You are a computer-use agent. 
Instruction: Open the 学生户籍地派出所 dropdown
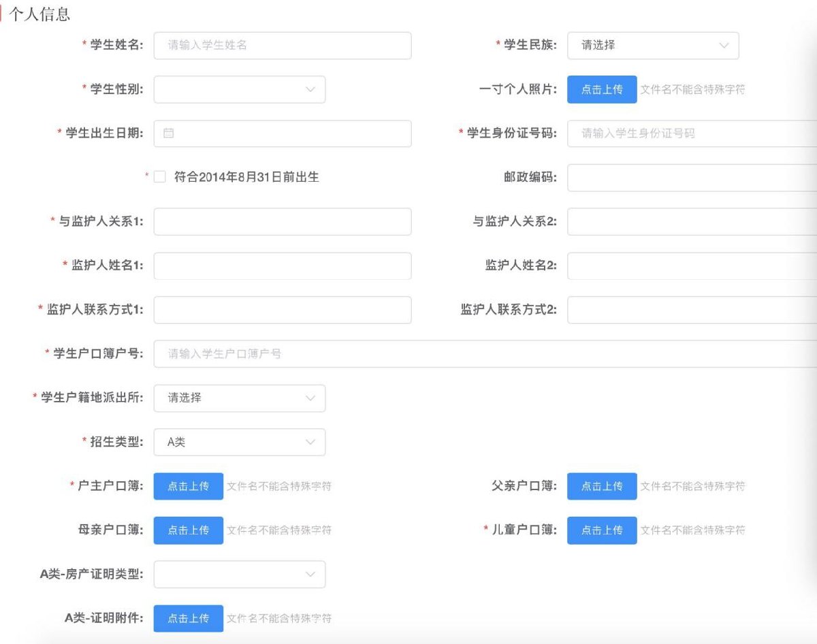[x=239, y=398]
